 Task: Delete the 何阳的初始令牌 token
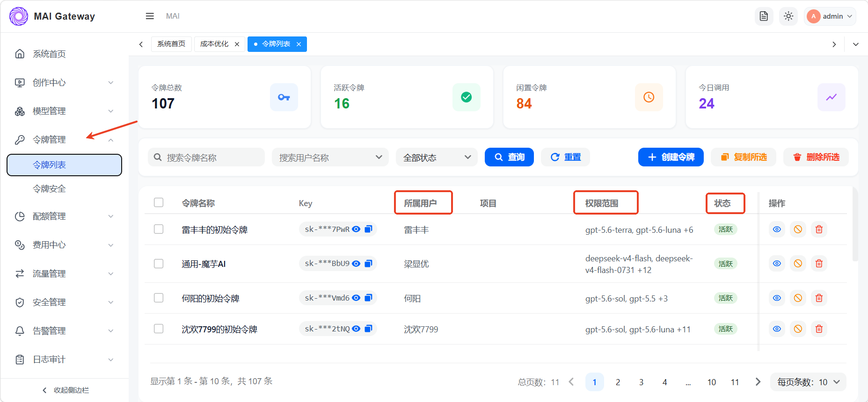click(819, 298)
